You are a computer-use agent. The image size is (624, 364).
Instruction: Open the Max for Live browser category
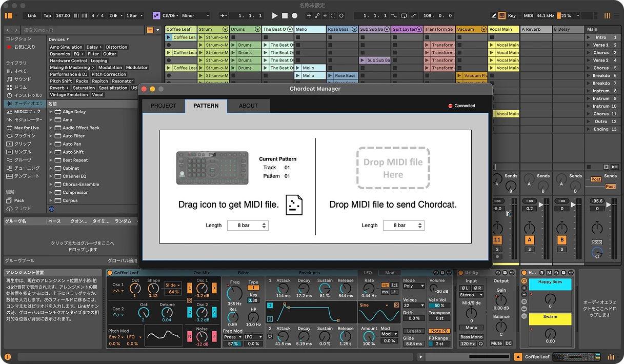26,128
